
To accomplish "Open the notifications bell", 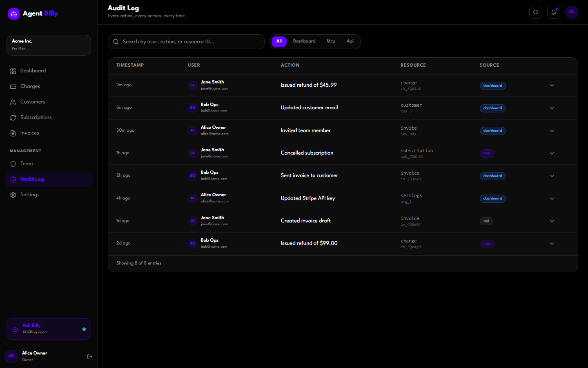I will coord(553,12).
